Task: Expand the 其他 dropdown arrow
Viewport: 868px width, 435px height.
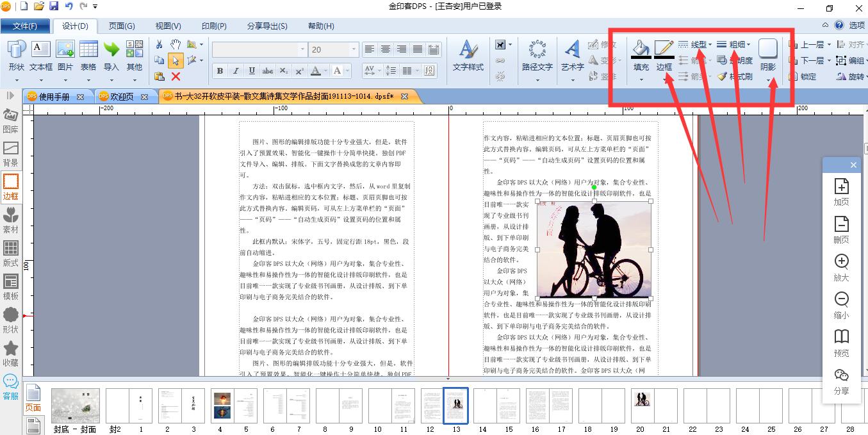Action: 135,81
